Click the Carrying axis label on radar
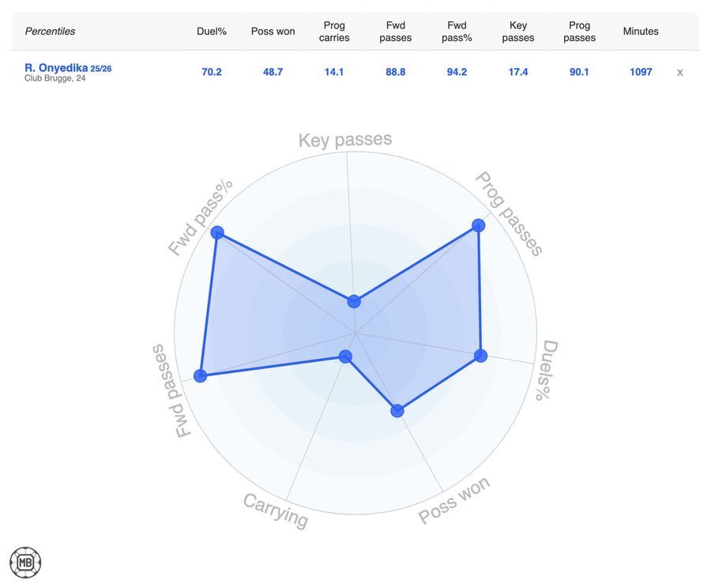711x588 pixels. [276, 510]
